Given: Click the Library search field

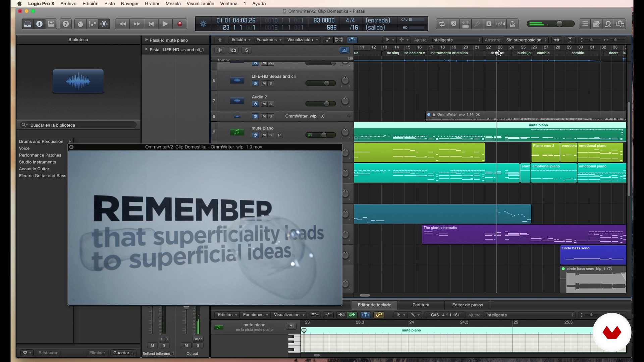Looking at the screenshot, I should click(x=78, y=125).
